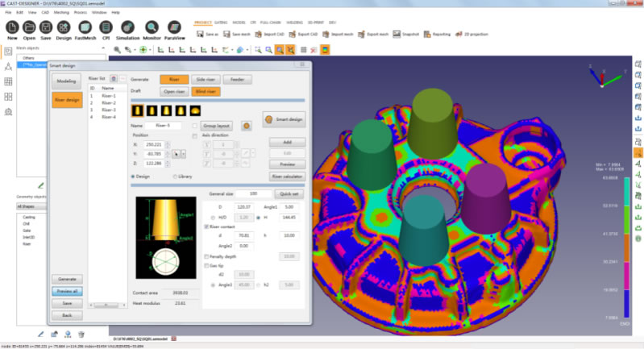Launch the ParaView module icon
Screen dimensions: 644x349
pos(175,27)
